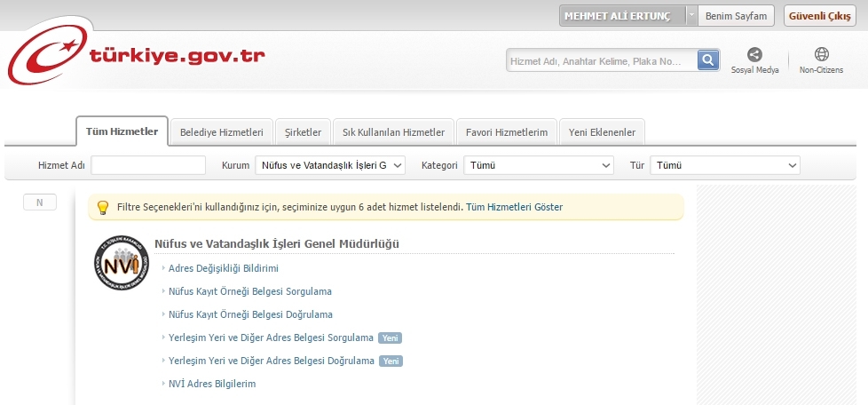Click the light bulb info icon

coord(103,207)
